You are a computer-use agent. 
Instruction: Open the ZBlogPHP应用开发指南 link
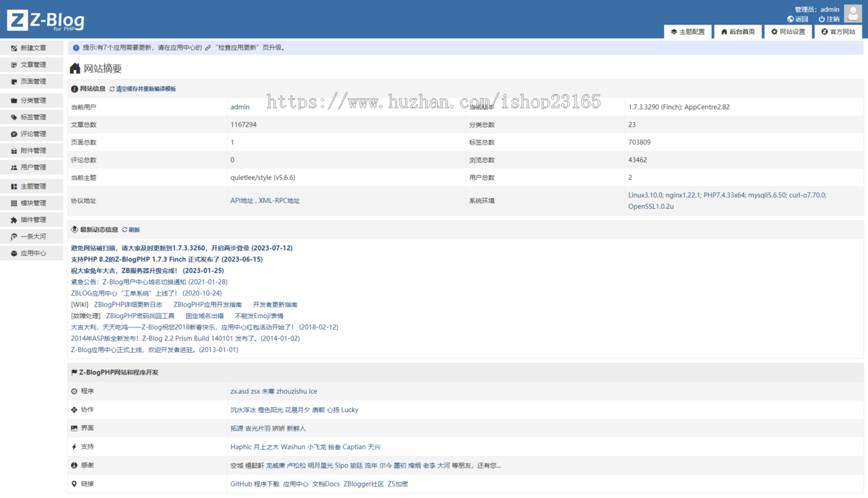pos(208,304)
